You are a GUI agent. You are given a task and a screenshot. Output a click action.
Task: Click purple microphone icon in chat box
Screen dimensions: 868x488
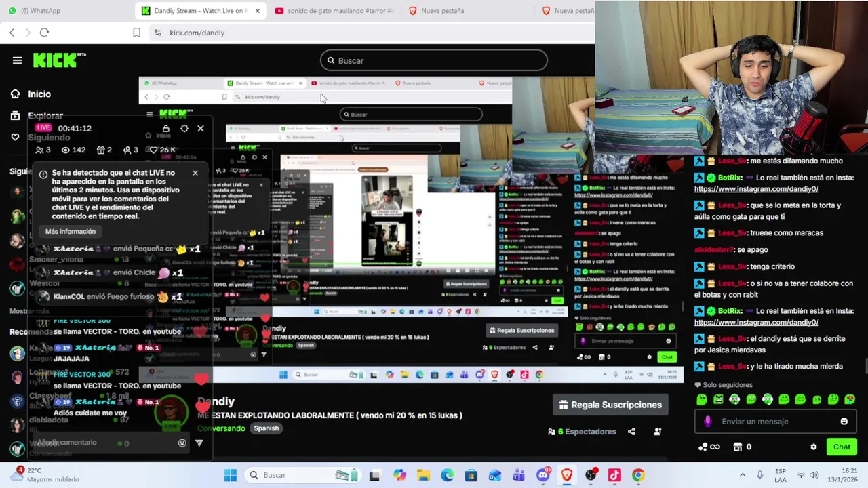707,422
